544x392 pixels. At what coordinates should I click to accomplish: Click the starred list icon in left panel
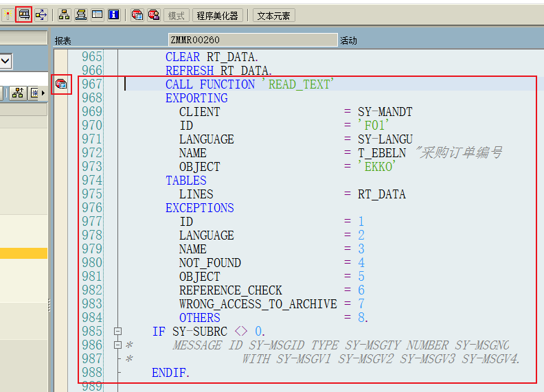point(35,93)
